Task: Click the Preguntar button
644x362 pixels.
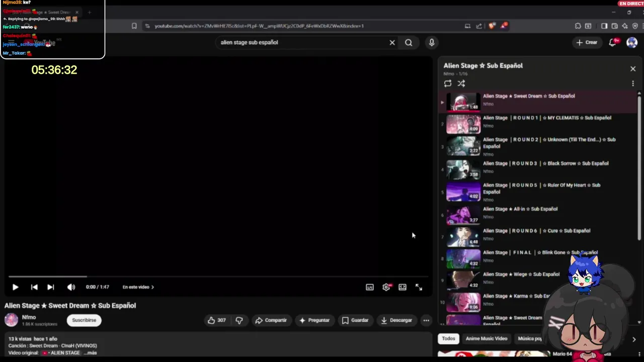Action: click(314, 320)
